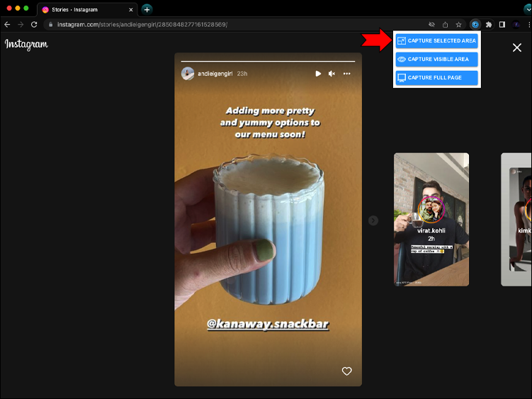Toggle the browser side panel icon
This screenshot has height=399, width=532.
pos(502,24)
